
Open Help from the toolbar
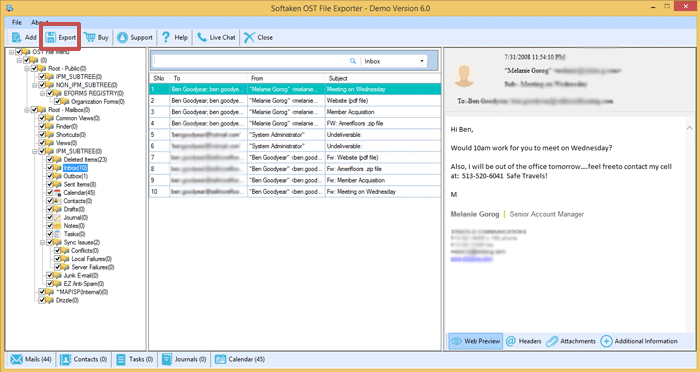coord(175,38)
